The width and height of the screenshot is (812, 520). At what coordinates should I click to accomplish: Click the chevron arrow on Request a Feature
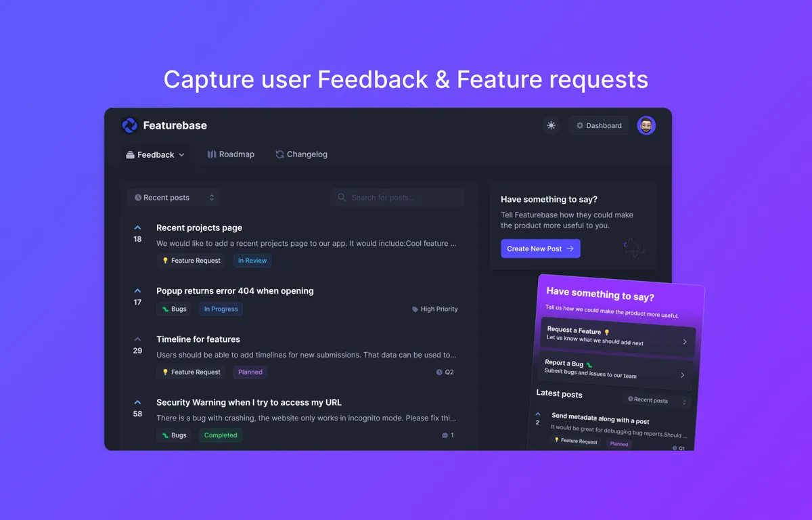coord(684,342)
